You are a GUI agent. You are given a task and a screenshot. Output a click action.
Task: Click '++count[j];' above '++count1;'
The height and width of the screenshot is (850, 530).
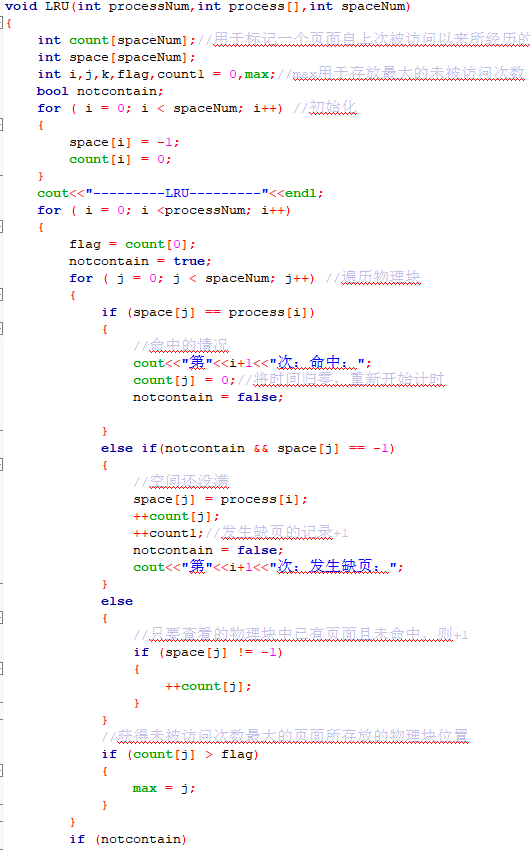click(x=176, y=517)
